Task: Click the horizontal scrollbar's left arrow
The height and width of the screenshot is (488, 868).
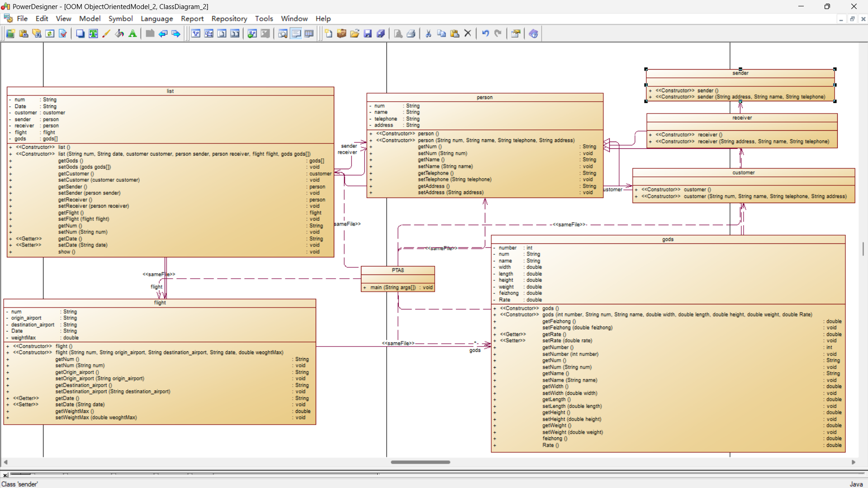Action: coord(5,462)
